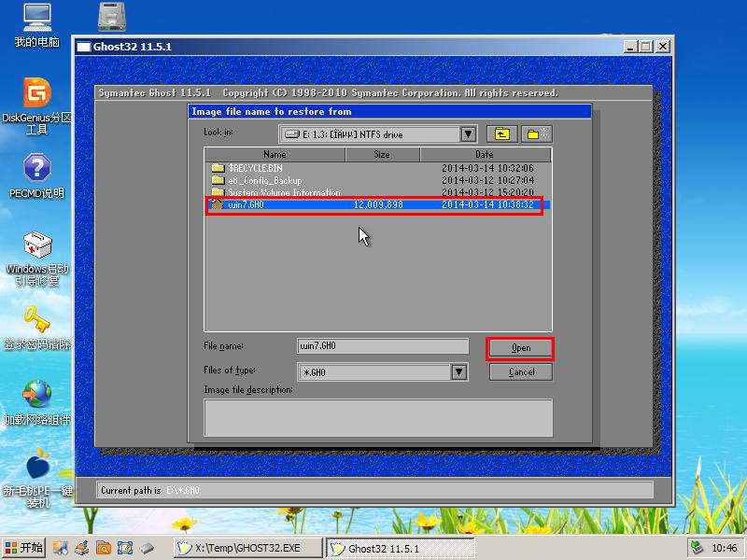
Task: Select the Windows启动引导修复 desktop icon
Action: tap(37, 259)
